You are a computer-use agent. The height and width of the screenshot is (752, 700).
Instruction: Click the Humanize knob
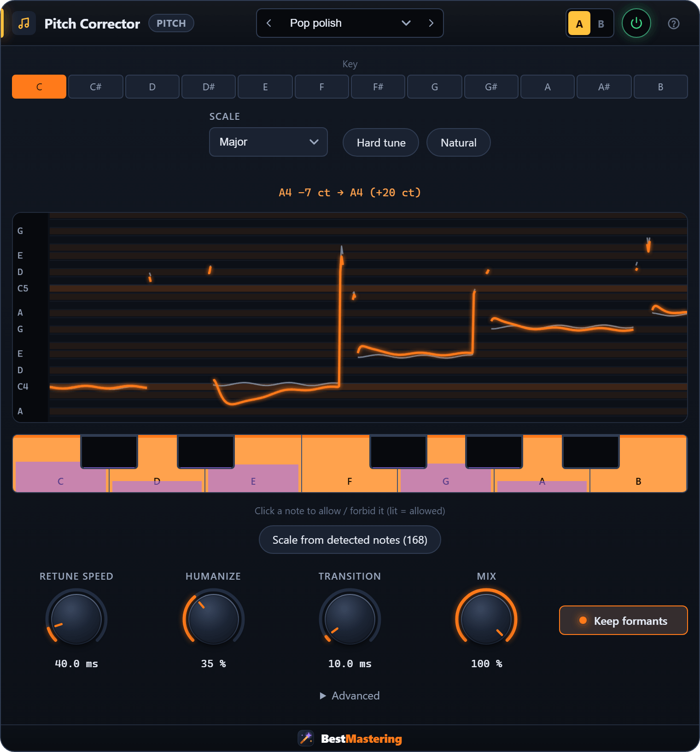213,619
